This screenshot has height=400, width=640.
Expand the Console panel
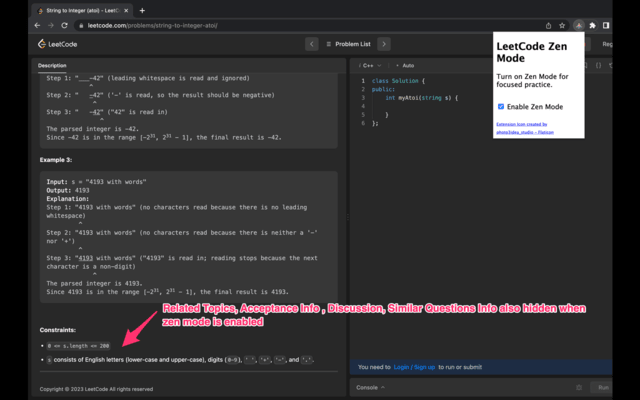tap(370, 387)
